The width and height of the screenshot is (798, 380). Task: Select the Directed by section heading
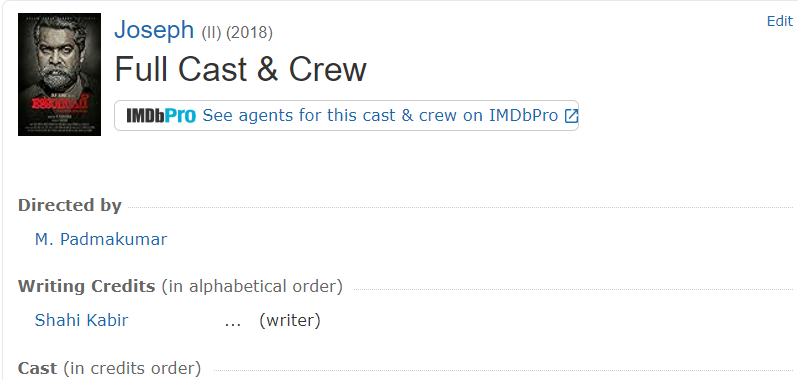pyautogui.click(x=70, y=205)
